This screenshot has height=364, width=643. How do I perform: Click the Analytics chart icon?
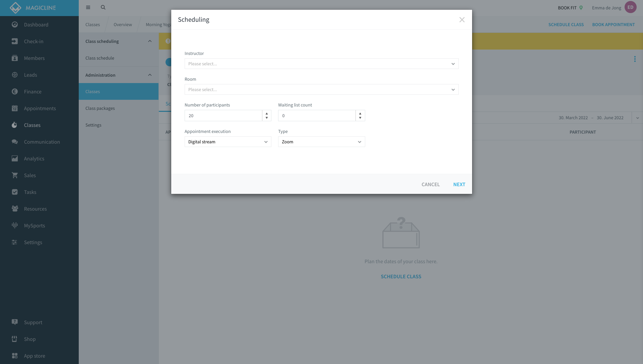tap(15, 158)
